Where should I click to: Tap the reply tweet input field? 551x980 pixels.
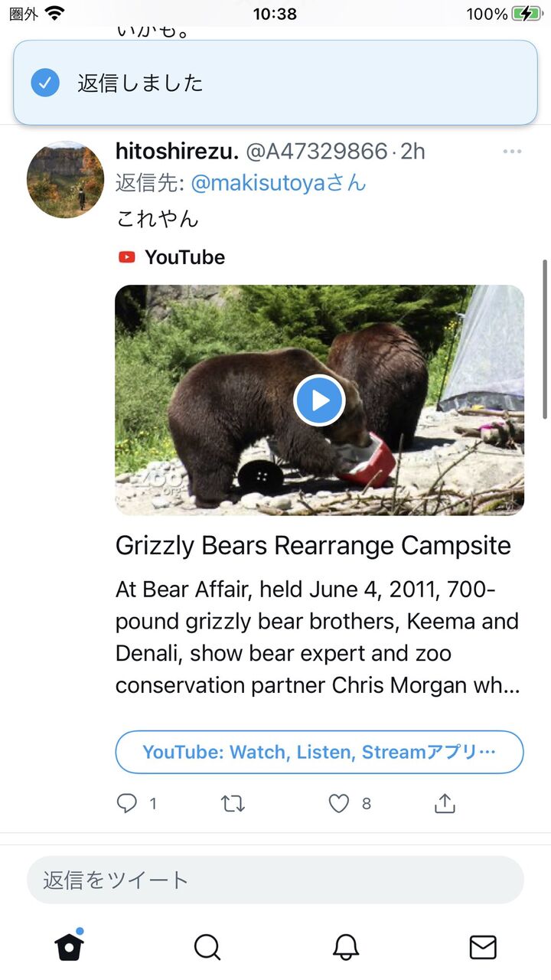tap(275, 880)
